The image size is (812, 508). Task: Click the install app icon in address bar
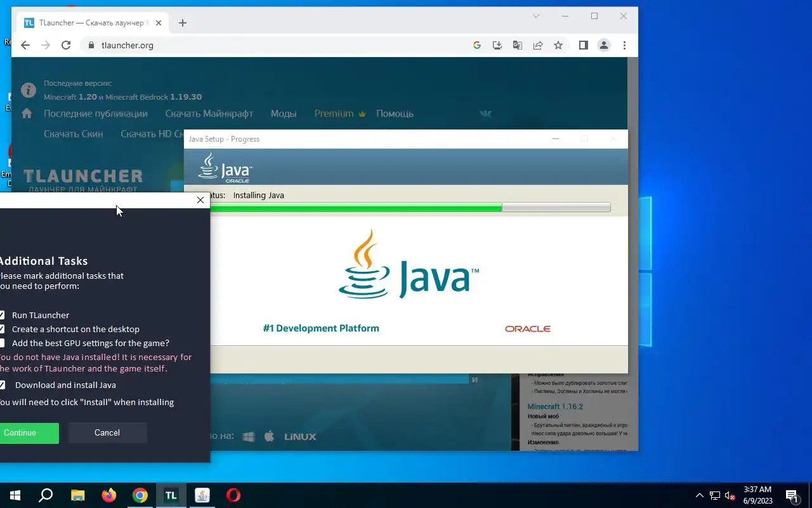(497, 45)
